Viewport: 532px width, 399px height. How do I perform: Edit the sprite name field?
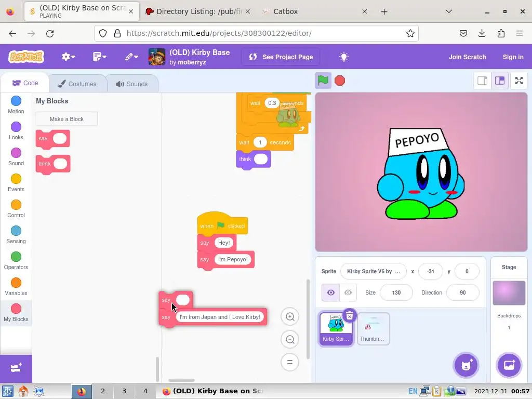click(373, 271)
